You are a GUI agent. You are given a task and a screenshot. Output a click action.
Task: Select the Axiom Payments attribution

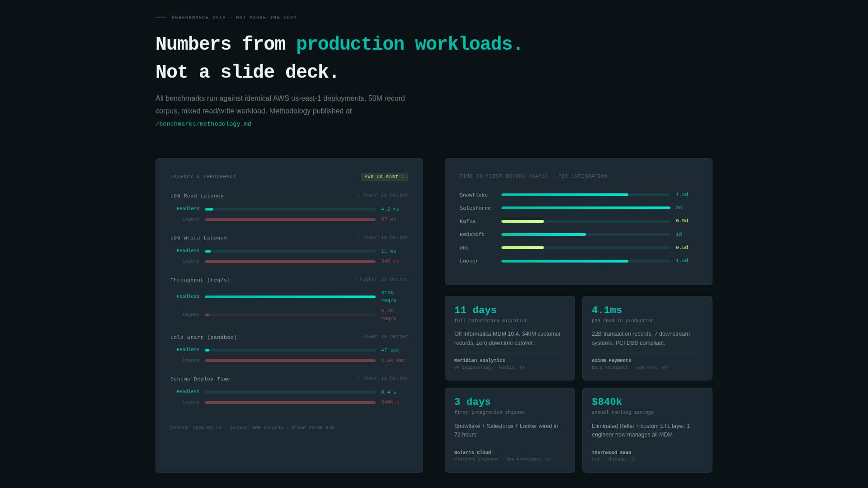coord(611,360)
